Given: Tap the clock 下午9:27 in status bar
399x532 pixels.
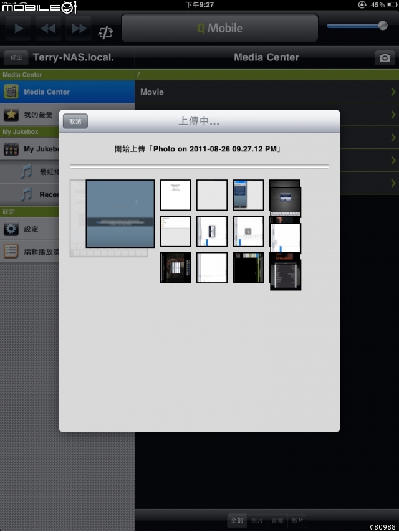Looking at the screenshot, I should pyautogui.click(x=199, y=5).
